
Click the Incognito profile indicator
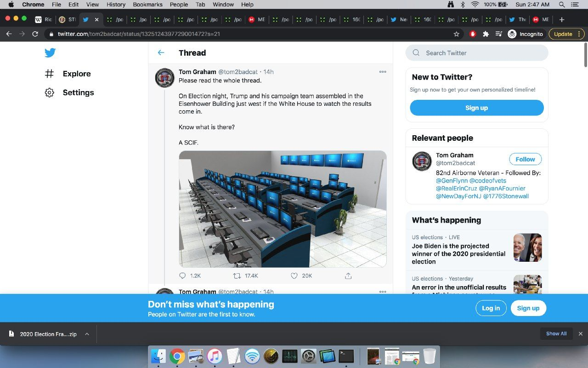[525, 34]
